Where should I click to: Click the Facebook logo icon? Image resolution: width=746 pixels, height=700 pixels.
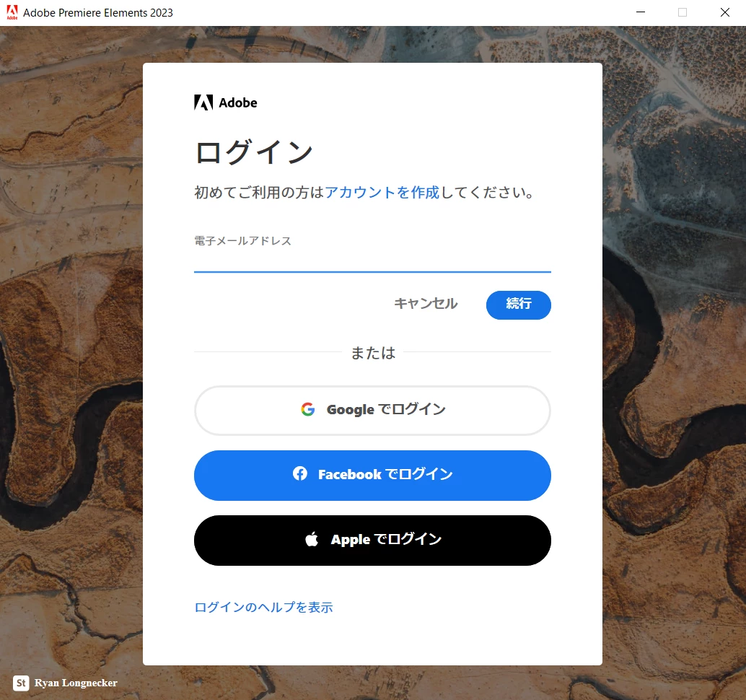tap(299, 473)
